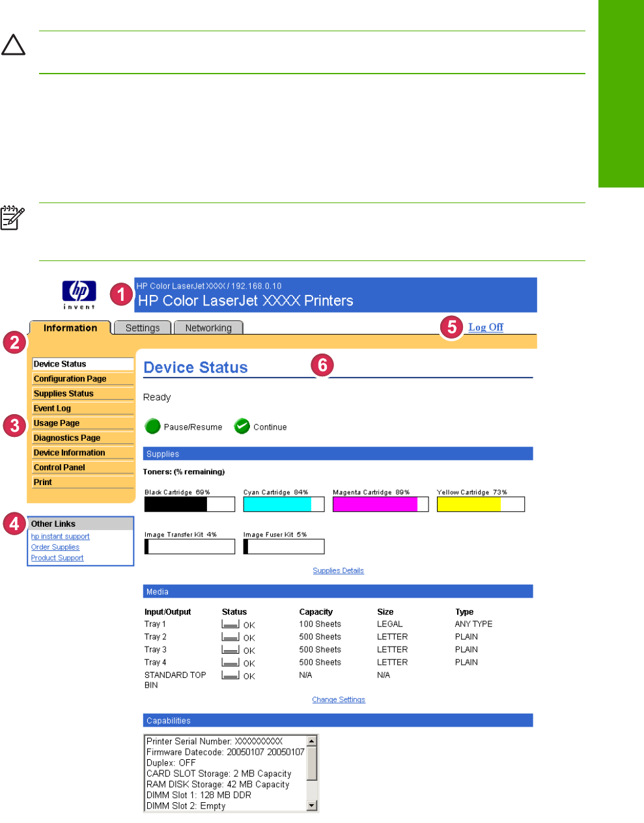This screenshot has width=644, height=823.
Task: Click the 'Tray 2' row label
Action: 156,637
